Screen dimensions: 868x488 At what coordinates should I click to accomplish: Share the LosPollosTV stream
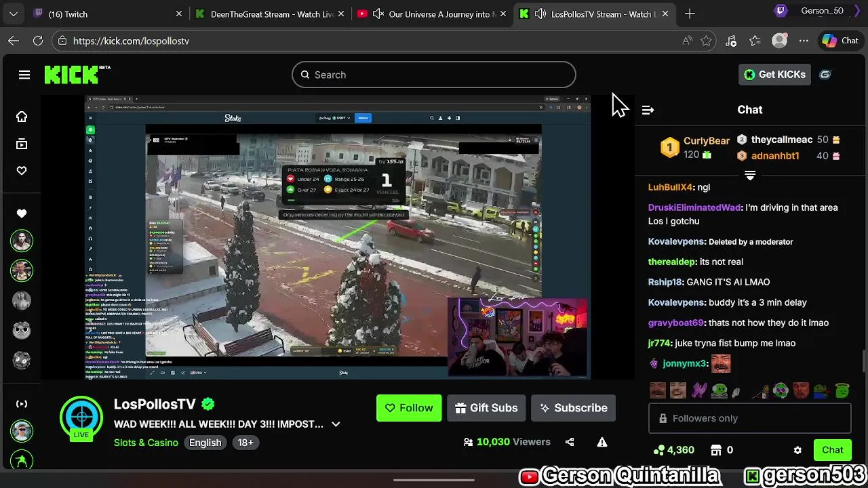[x=570, y=442]
